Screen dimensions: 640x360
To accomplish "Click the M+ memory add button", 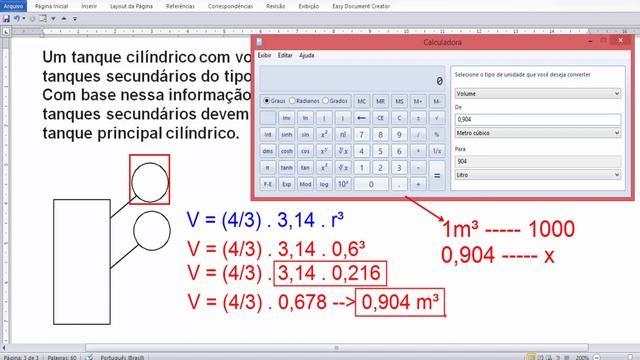I will pos(418,101).
